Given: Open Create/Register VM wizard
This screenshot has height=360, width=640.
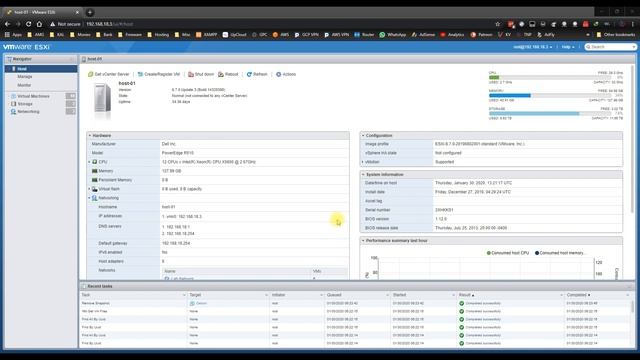Looking at the screenshot, I should (x=159, y=74).
